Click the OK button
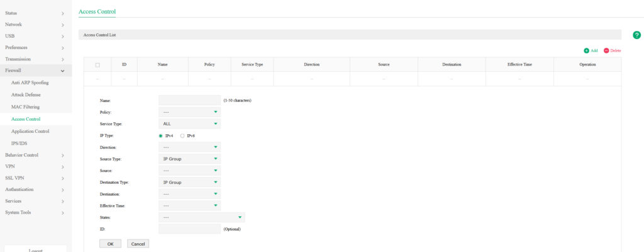Viewport: 644px width, 252px height. pos(111,244)
